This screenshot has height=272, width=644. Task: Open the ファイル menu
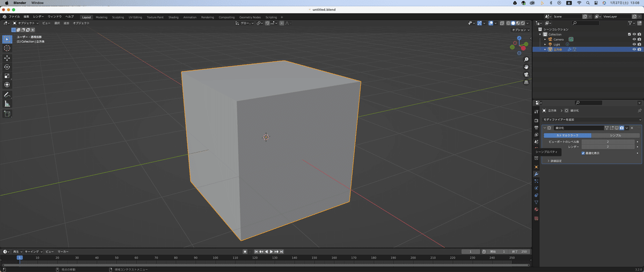[14, 17]
